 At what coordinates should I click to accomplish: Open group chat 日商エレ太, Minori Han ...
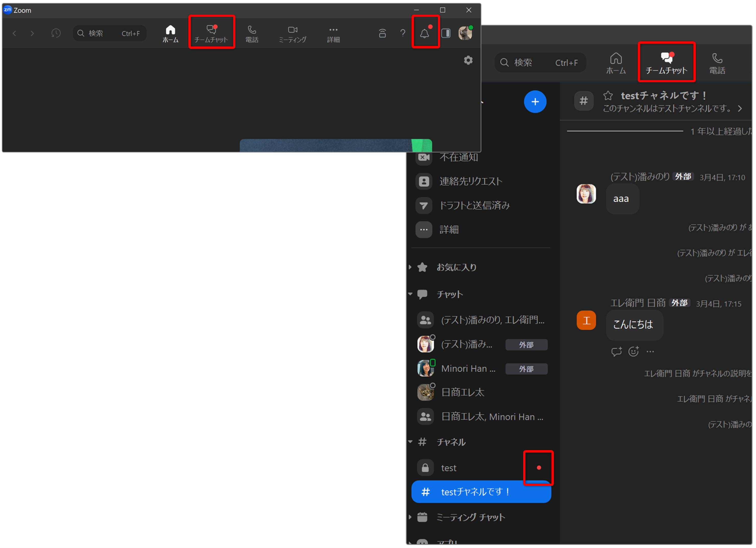click(x=481, y=417)
